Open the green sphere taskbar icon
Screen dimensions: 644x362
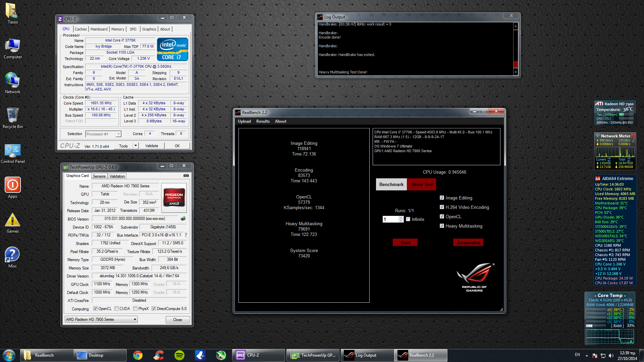coord(221,355)
